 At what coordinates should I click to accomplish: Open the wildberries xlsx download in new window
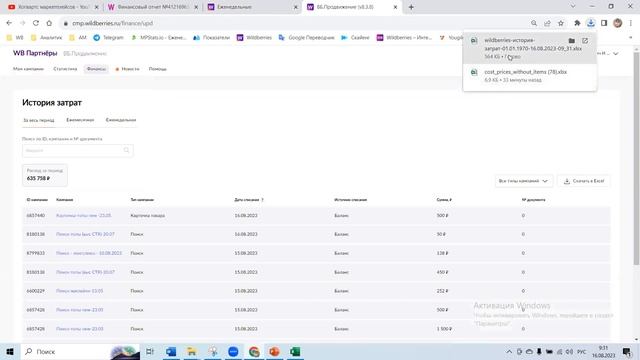[585, 41]
